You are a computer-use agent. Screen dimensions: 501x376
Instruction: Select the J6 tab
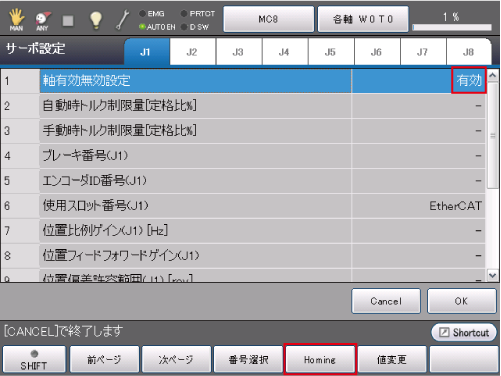pyautogui.click(x=377, y=52)
